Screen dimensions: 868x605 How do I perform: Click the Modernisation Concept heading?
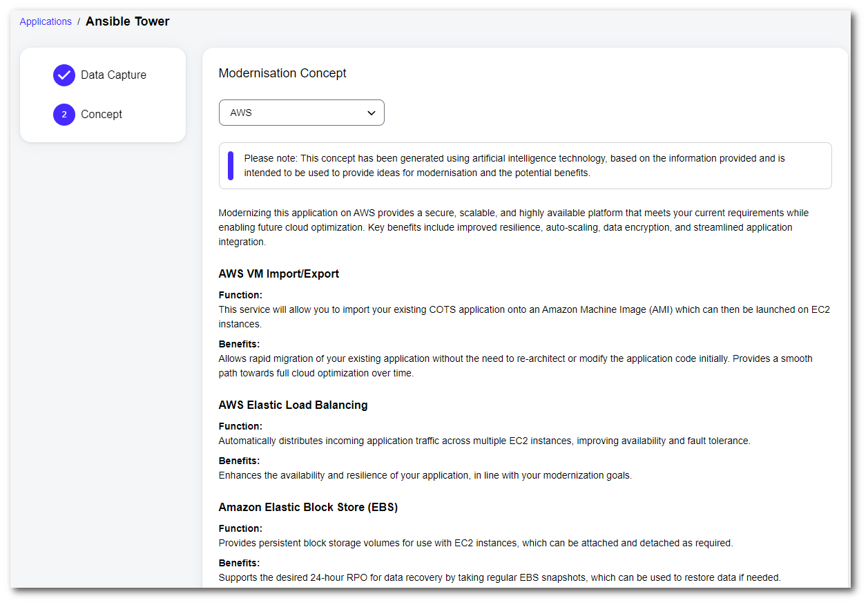click(x=282, y=73)
